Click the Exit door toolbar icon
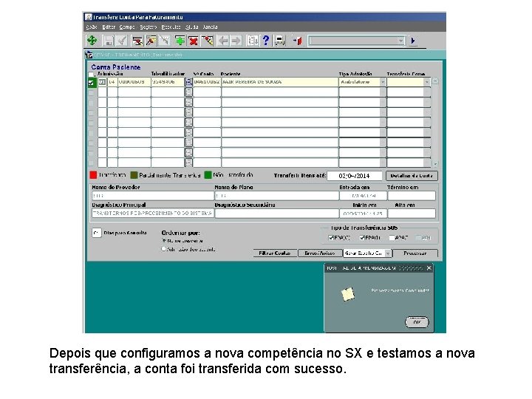The image size is (532, 399). [298, 41]
